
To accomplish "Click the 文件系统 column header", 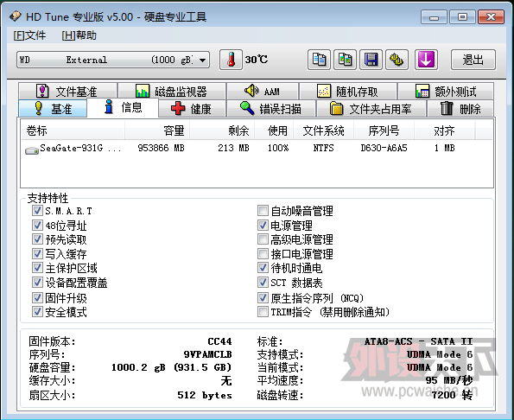I will pos(323,130).
